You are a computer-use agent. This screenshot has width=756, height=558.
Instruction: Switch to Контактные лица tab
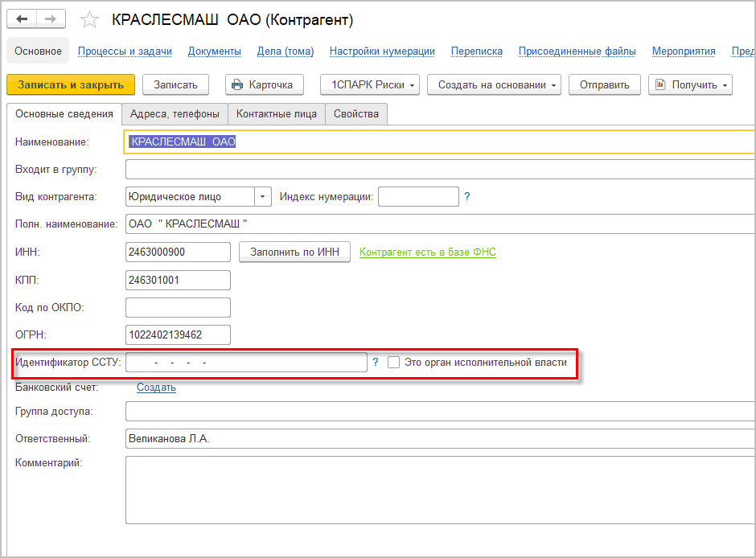coord(277,113)
